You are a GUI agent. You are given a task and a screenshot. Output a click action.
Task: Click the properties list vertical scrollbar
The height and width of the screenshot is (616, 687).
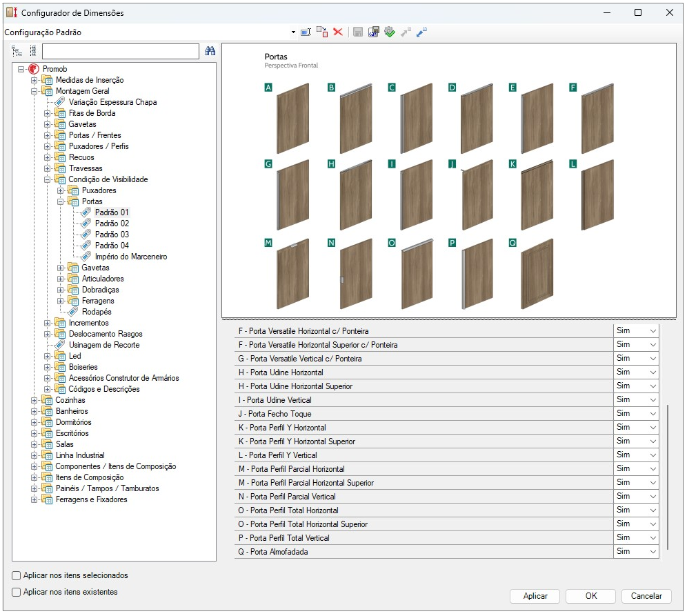tap(667, 477)
